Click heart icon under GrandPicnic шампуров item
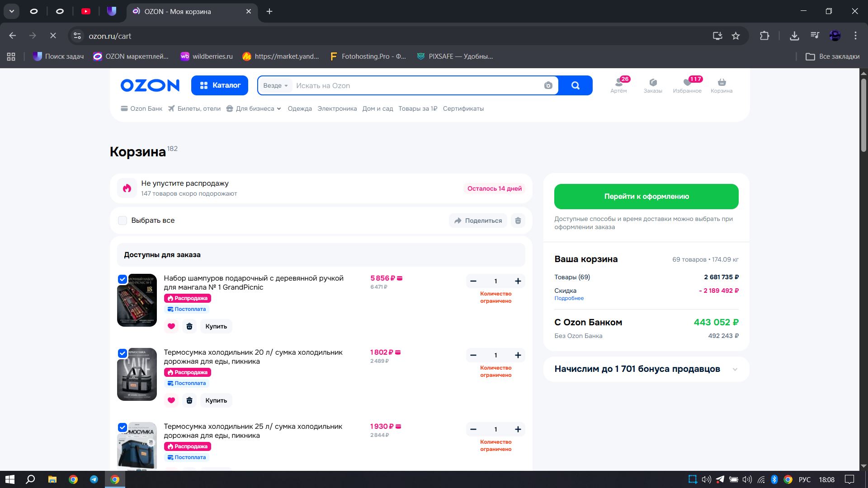The height and width of the screenshot is (488, 868). pyautogui.click(x=171, y=326)
